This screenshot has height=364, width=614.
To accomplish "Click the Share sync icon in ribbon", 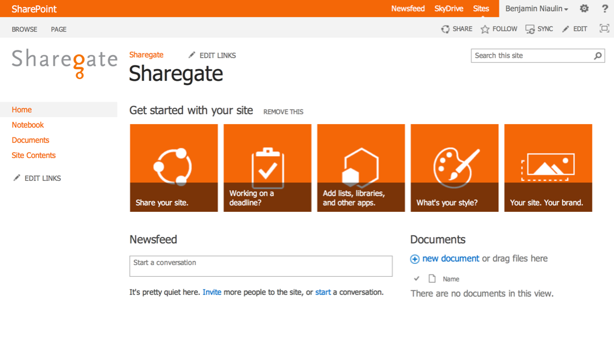I will pos(445,29).
